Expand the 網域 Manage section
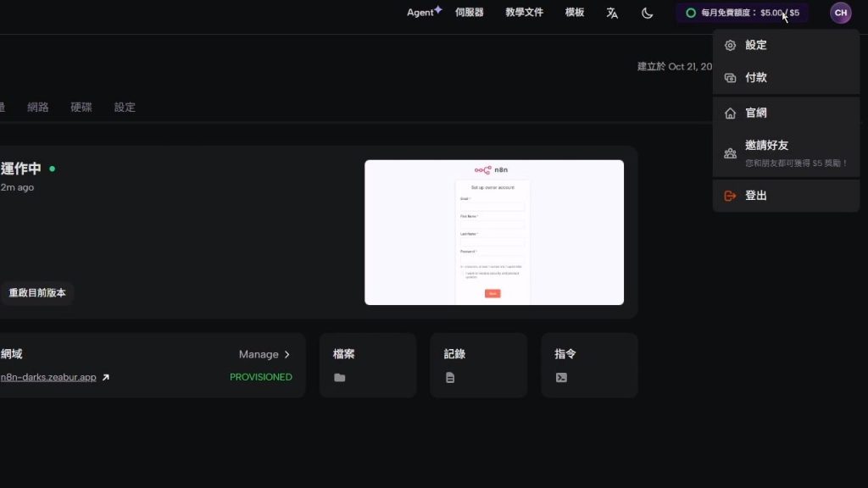 tap(264, 354)
